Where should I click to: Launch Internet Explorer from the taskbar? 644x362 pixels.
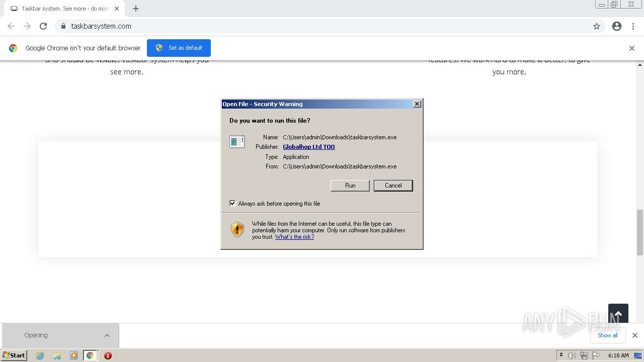pyautogui.click(x=40, y=355)
